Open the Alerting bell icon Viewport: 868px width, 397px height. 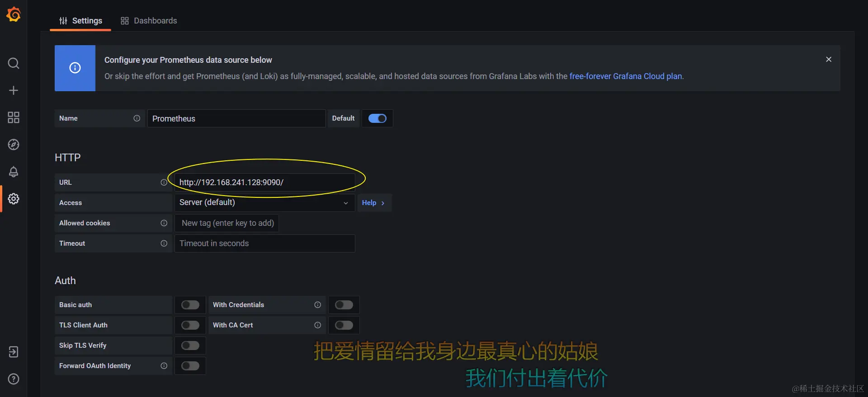[x=14, y=172]
